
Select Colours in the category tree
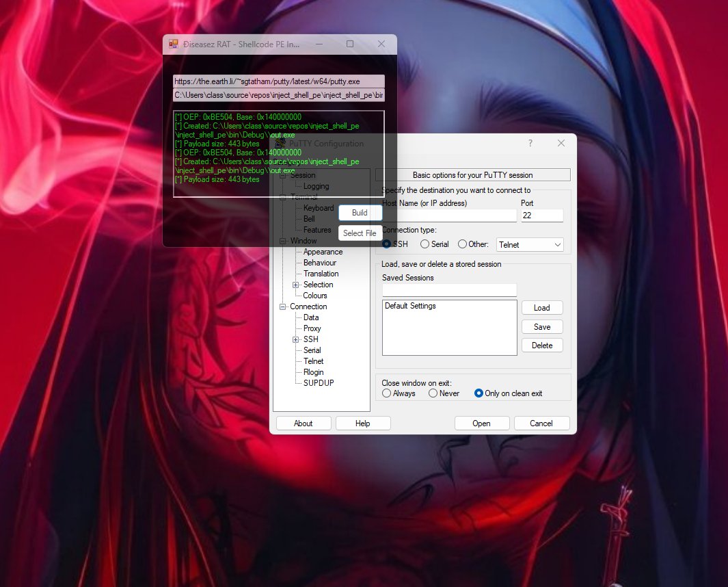point(315,296)
